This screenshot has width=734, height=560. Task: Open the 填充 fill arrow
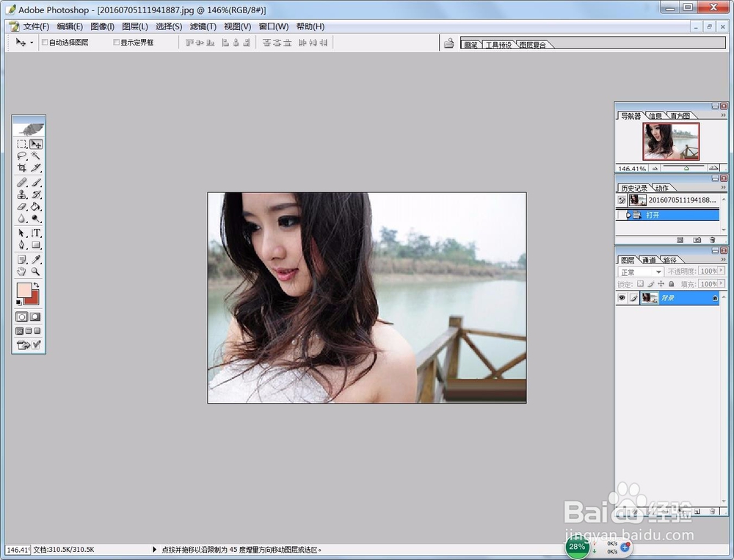721,283
